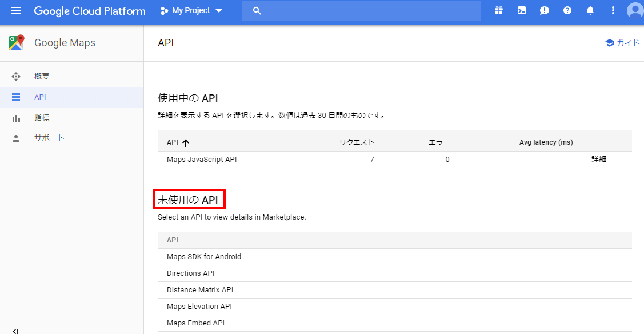
Task: Sort by the API column header
Action: [x=173, y=142]
